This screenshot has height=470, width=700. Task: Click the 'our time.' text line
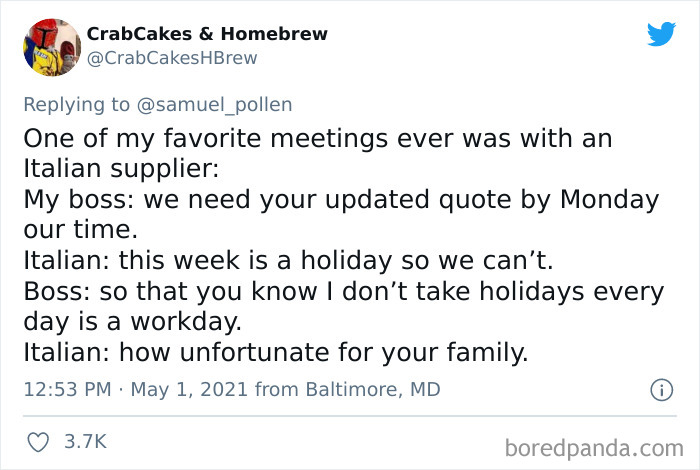(x=80, y=230)
